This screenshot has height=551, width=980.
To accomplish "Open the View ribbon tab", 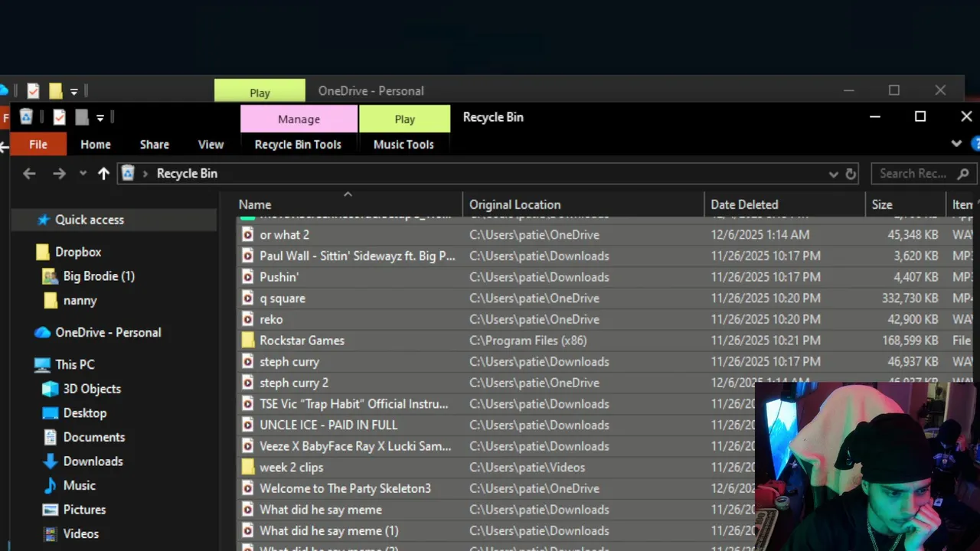I will (211, 144).
